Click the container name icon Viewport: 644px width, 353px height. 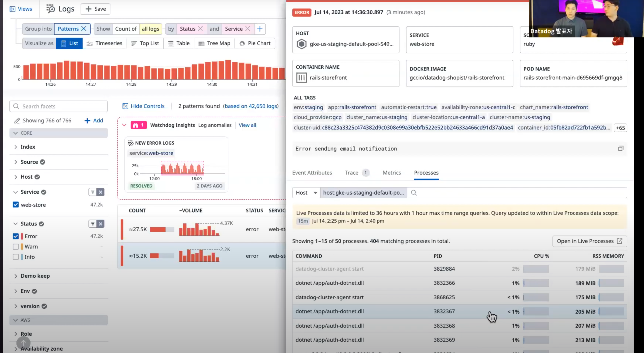(x=301, y=77)
